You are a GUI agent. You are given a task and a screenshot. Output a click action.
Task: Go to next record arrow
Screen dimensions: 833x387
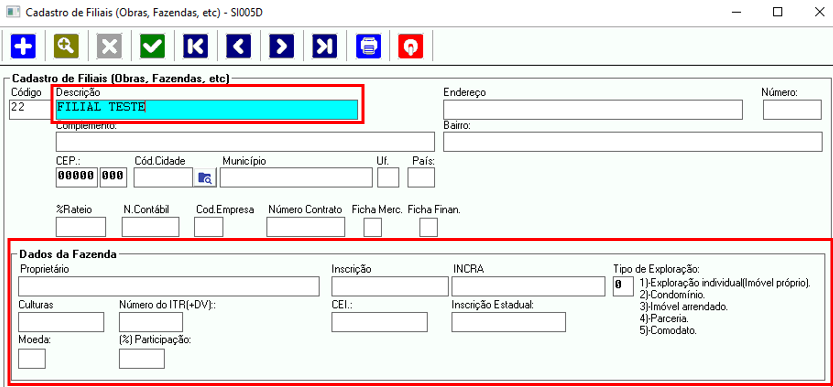coord(282,46)
